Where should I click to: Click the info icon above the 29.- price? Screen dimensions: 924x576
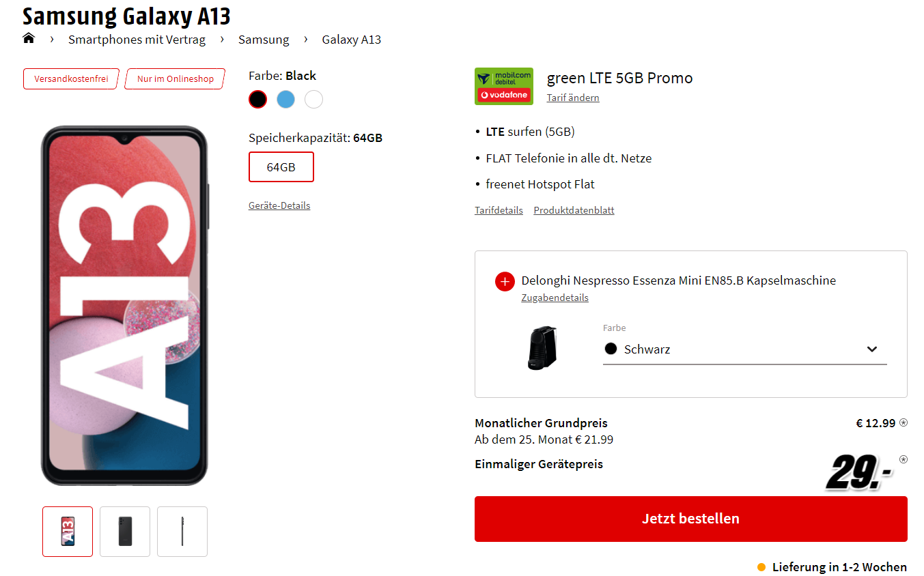(x=904, y=459)
